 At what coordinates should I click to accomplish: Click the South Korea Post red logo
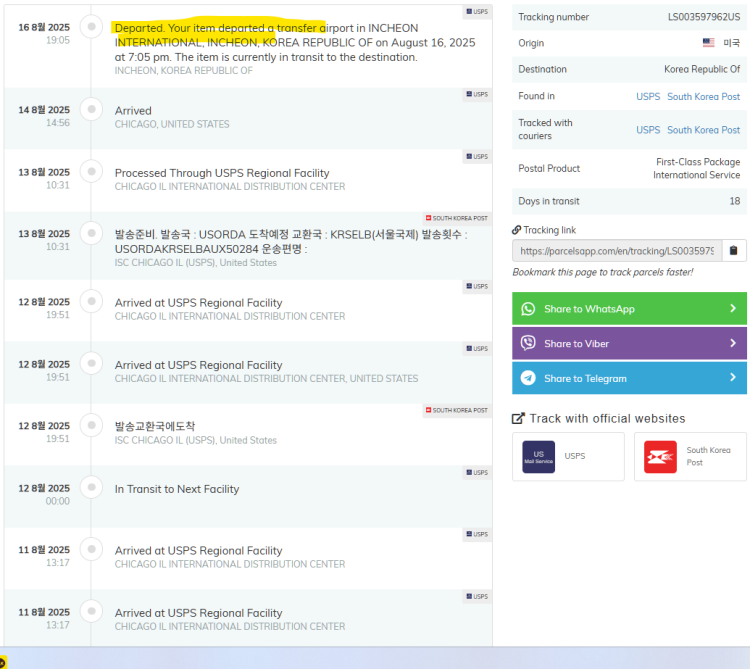coord(661,457)
